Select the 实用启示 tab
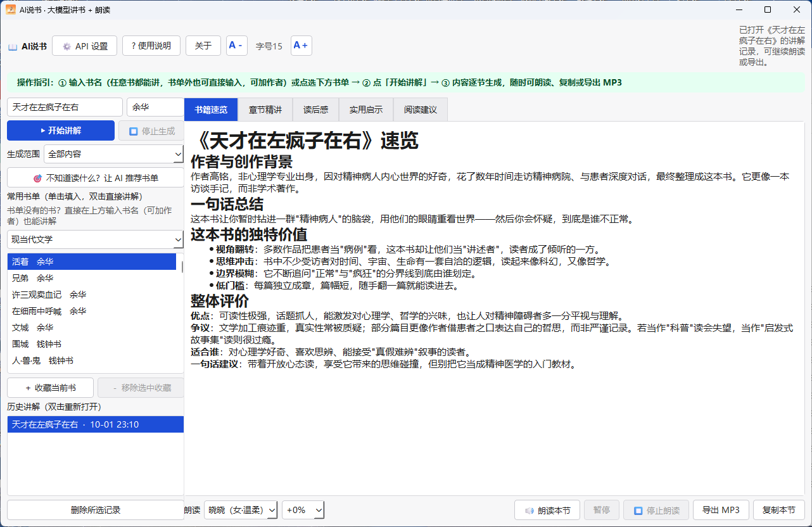 366,110
